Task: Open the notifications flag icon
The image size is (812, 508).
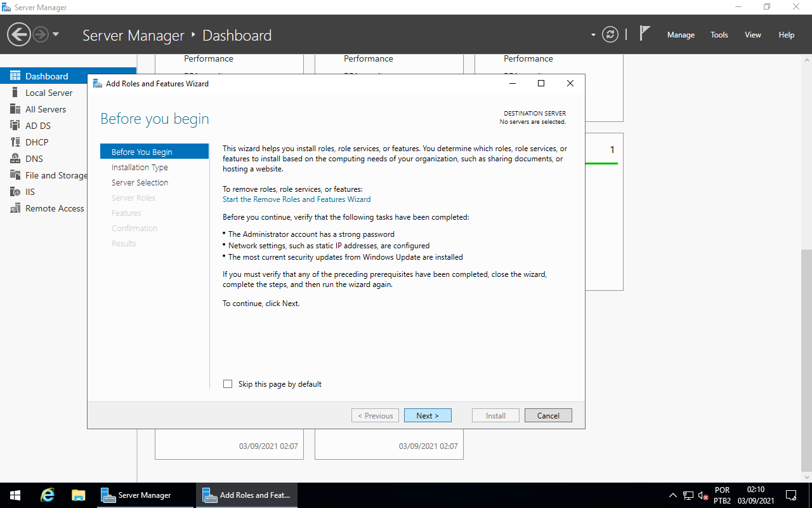Action: [x=645, y=34]
